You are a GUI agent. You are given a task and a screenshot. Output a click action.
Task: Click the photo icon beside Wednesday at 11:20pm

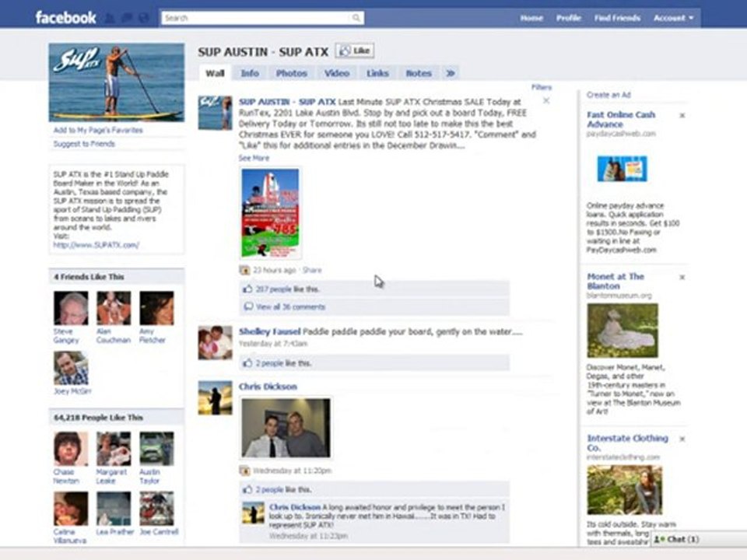244,471
